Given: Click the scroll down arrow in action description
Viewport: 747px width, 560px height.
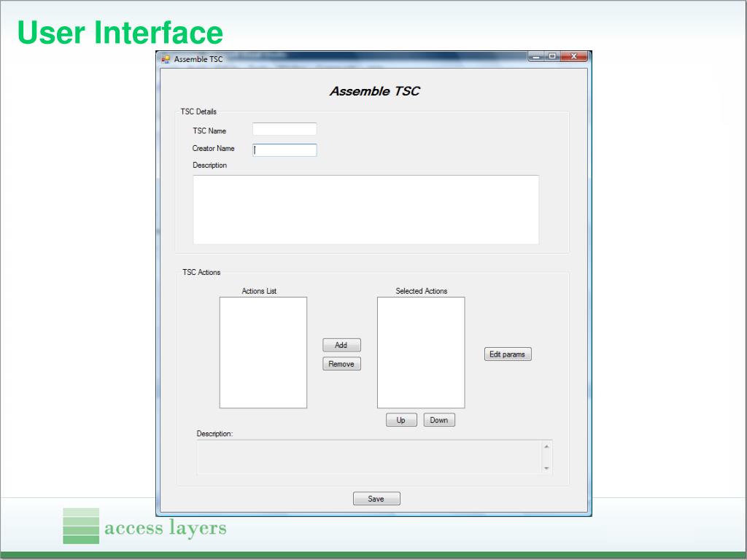Looking at the screenshot, I should pyautogui.click(x=546, y=469).
